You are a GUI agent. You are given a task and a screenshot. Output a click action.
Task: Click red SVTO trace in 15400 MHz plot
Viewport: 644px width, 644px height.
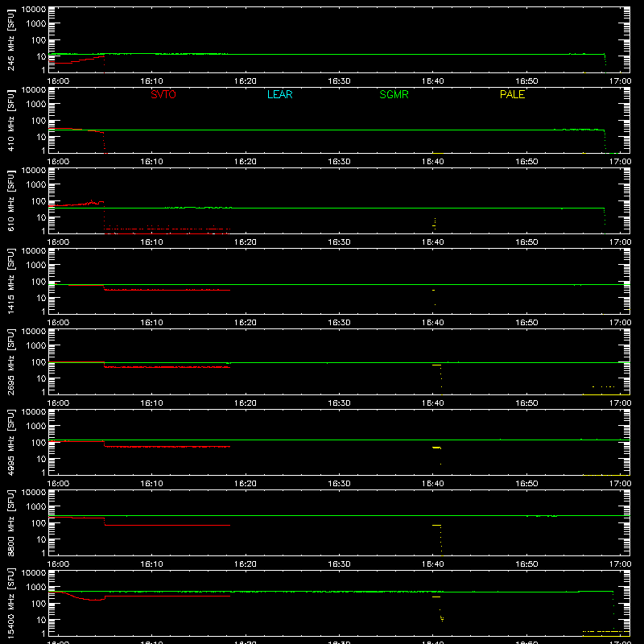167,596
